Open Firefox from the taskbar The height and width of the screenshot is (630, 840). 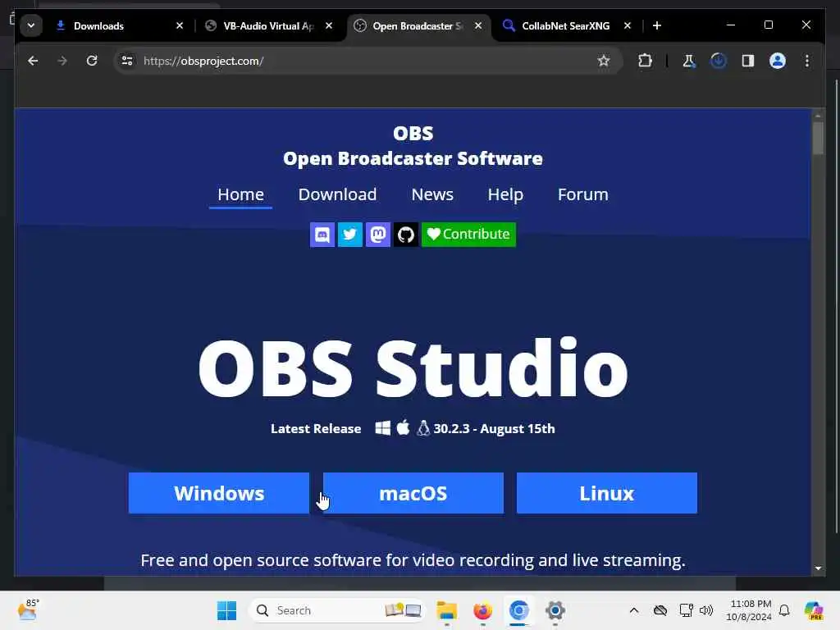(x=482, y=610)
